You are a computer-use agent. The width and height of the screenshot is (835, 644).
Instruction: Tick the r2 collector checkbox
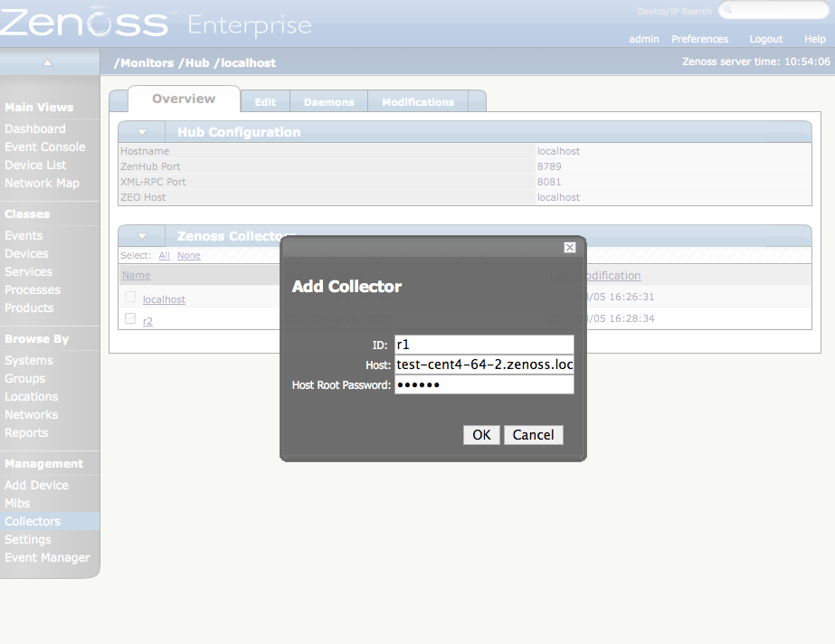pos(130,318)
